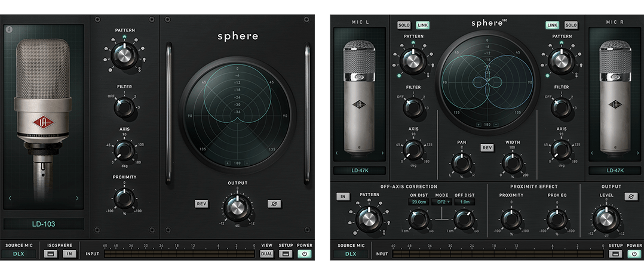Open the Off-Axis Correction MODE DF2 dropdown
Viewport: 644px width, 275px height.
[441, 202]
